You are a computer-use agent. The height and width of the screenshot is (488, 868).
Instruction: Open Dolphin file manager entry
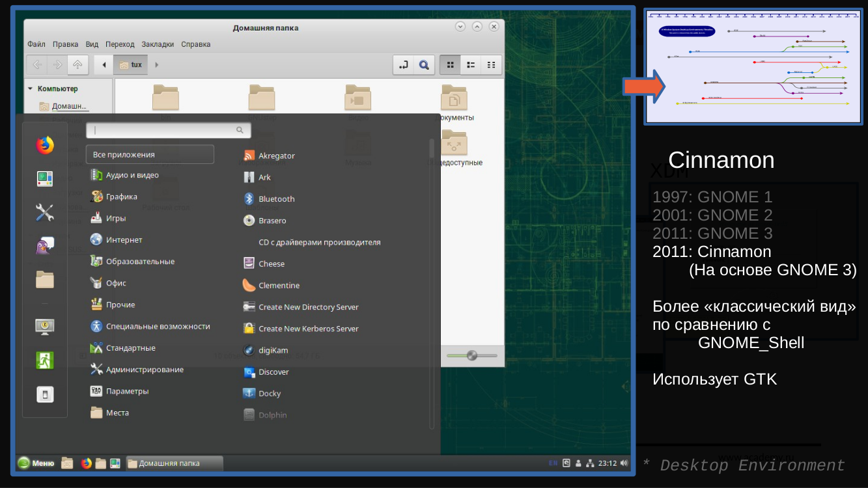click(x=265, y=414)
